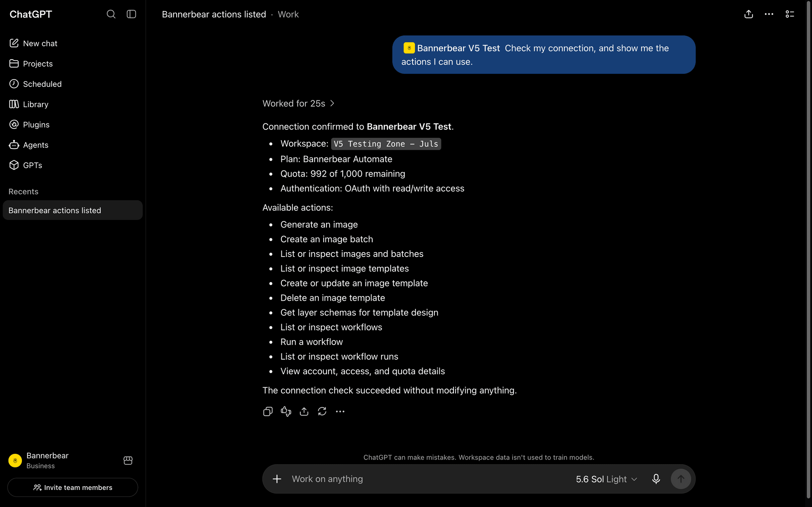Click Create an image batch text
Viewport: 812px width, 507px height.
(x=326, y=239)
